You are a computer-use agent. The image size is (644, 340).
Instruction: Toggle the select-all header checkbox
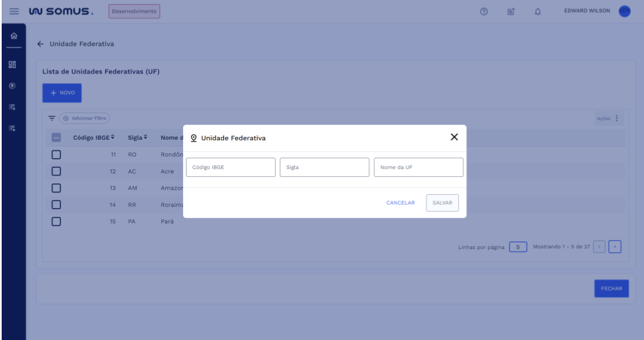56,138
